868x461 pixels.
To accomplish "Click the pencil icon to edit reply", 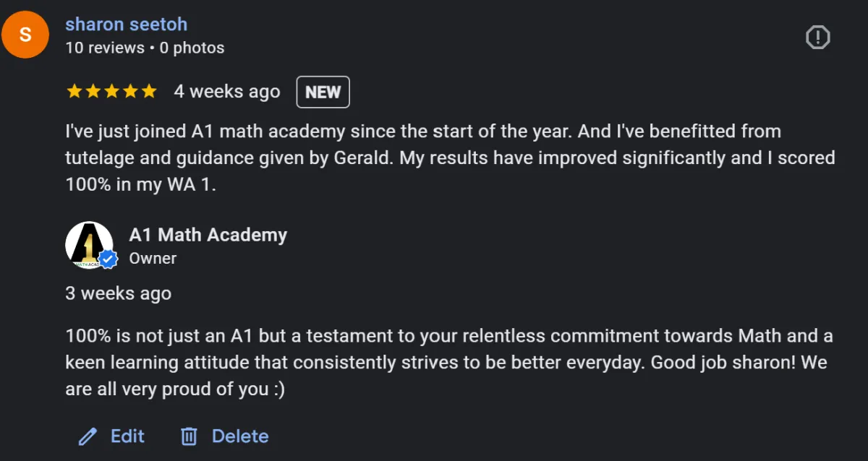I will pyautogui.click(x=88, y=436).
